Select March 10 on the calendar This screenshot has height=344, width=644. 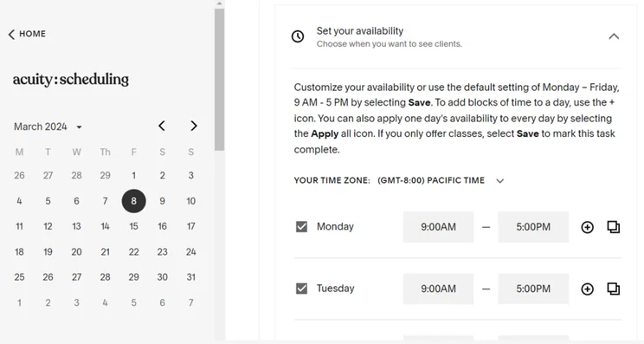pos(191,201)
